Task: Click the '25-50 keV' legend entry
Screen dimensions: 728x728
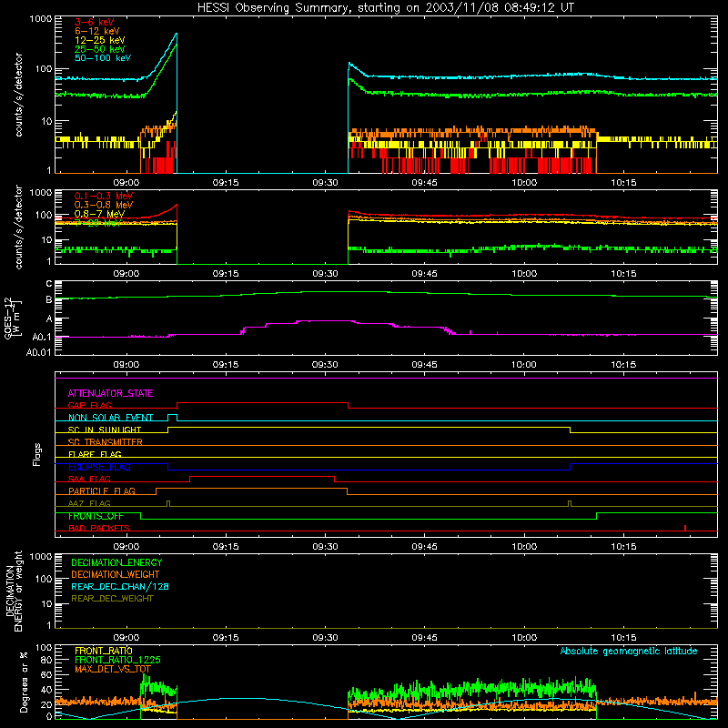Action: point(100,49)
